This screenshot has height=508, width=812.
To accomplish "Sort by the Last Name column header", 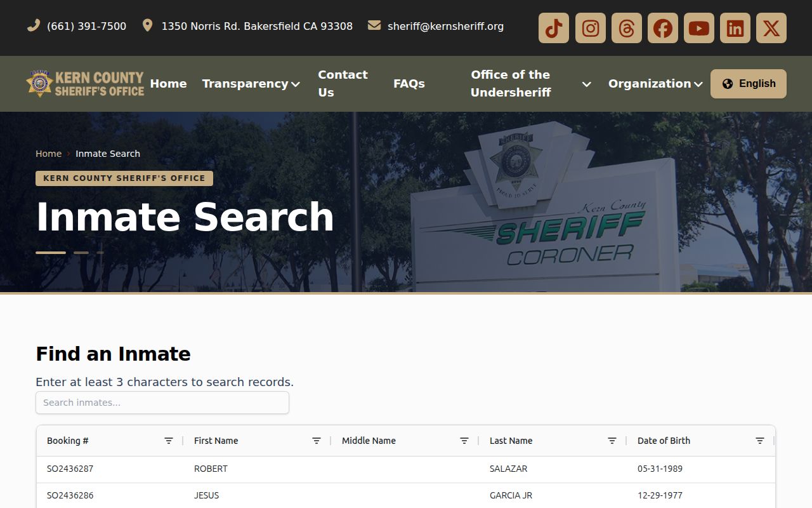I will [x=511, y=441].
